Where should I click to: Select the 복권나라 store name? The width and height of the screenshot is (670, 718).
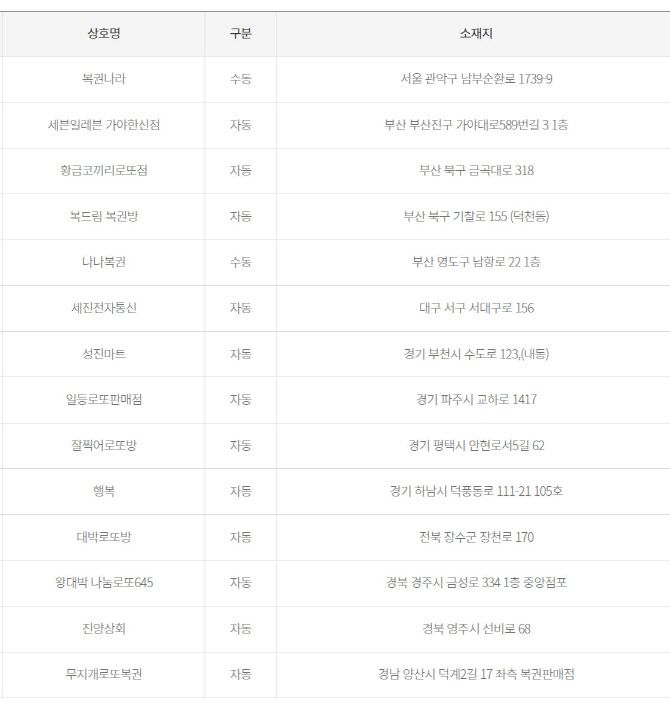point(103,79)
